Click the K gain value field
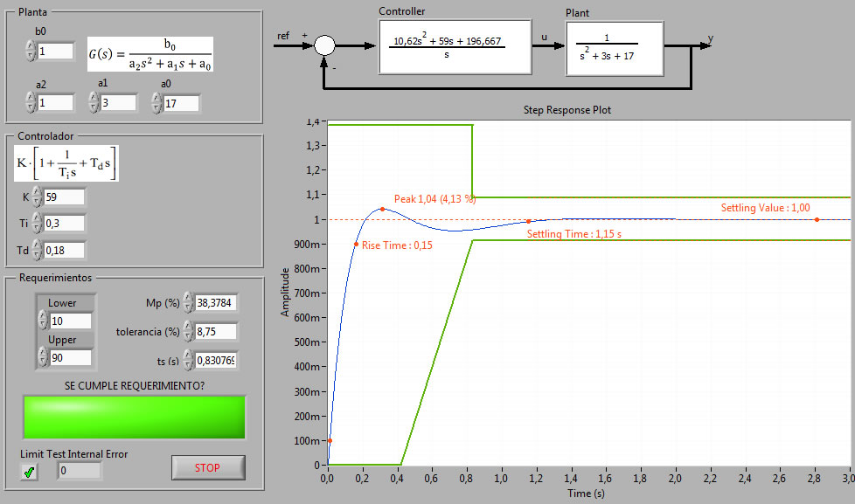Screen dimensions: 855x504 point(63,197)
